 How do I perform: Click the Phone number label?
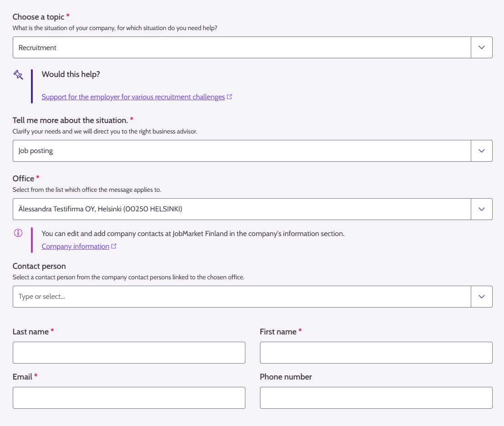point(286,377)
